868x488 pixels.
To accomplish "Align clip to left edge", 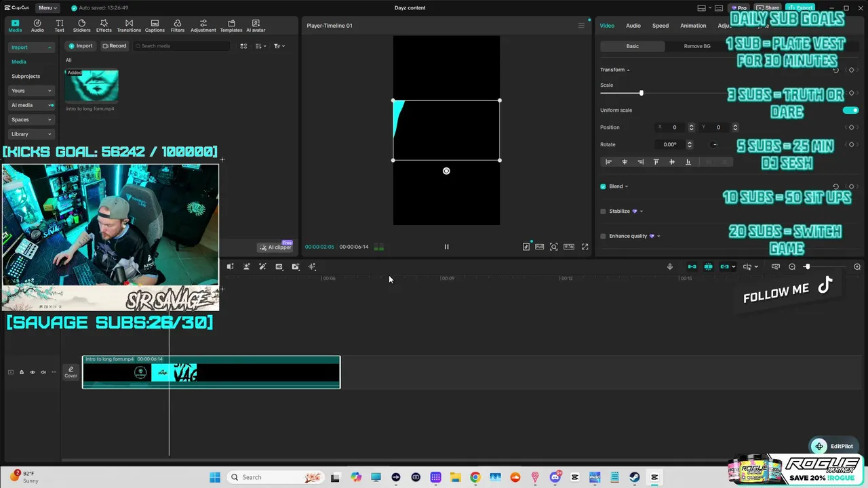I will (x=608, y=162).
